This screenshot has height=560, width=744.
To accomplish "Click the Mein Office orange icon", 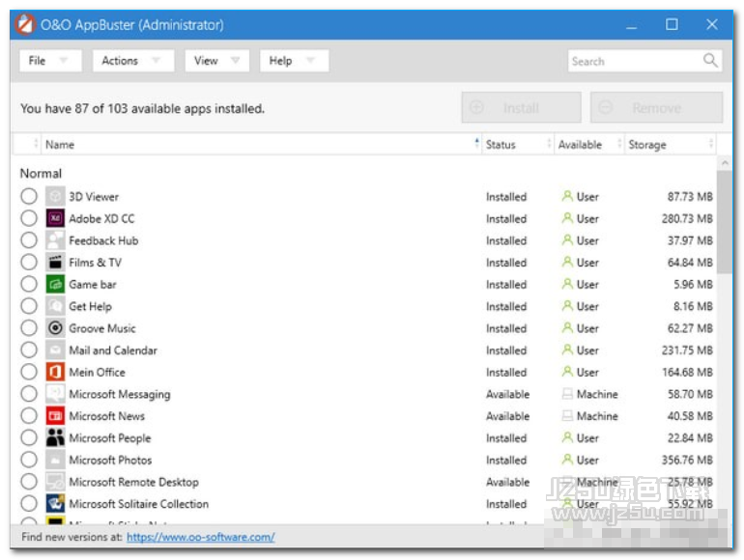I will (x=55, y=372).
